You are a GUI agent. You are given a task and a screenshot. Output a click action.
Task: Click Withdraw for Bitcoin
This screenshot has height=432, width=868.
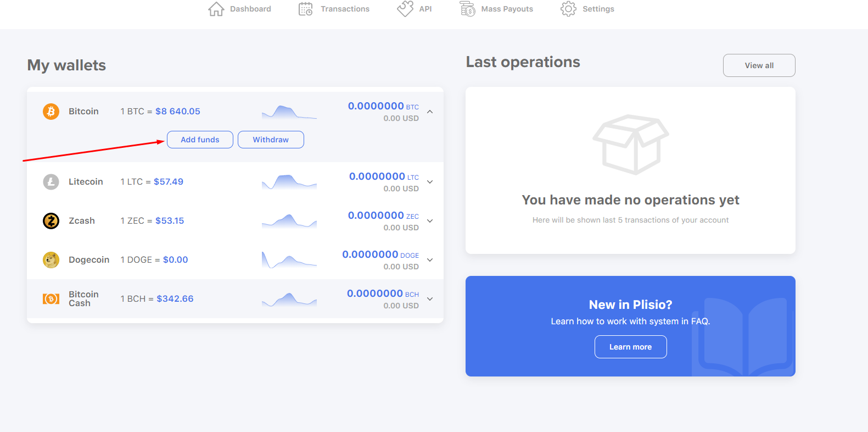coord(271,140)
